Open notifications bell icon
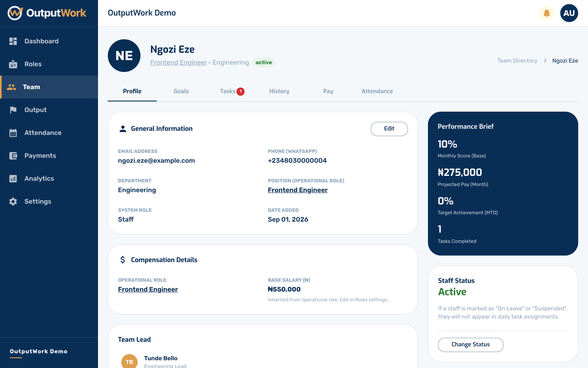 point(546,13)
